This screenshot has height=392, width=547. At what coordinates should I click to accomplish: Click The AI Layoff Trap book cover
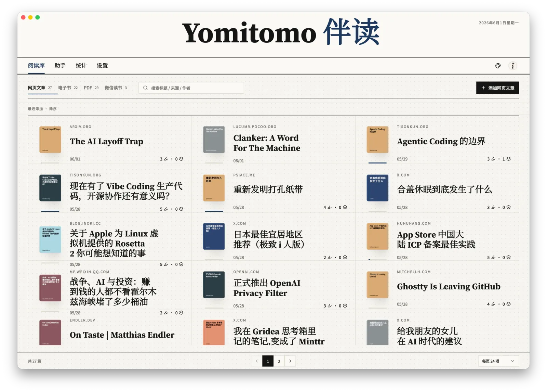pyautogui.click(x=50, y=140)
